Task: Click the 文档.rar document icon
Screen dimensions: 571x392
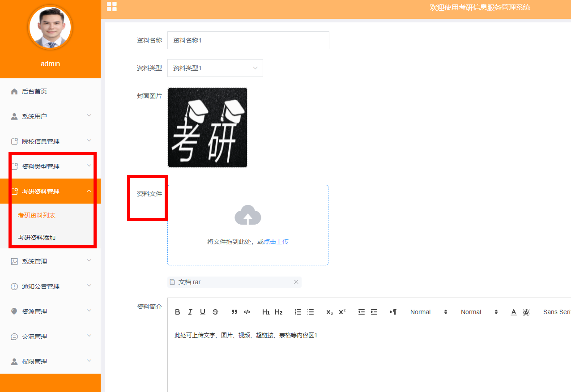Action: 172,282
